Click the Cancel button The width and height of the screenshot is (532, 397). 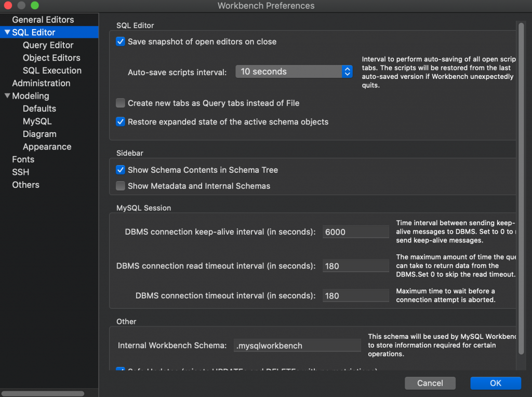pyautogui.click(x=430, y=383)
